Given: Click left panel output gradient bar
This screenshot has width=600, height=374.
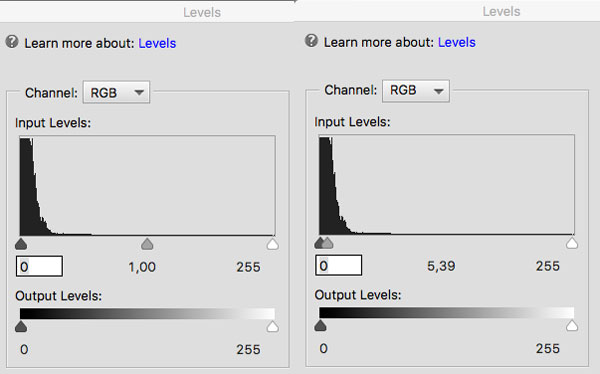Looking at the screenshot, I should [147, 314].
